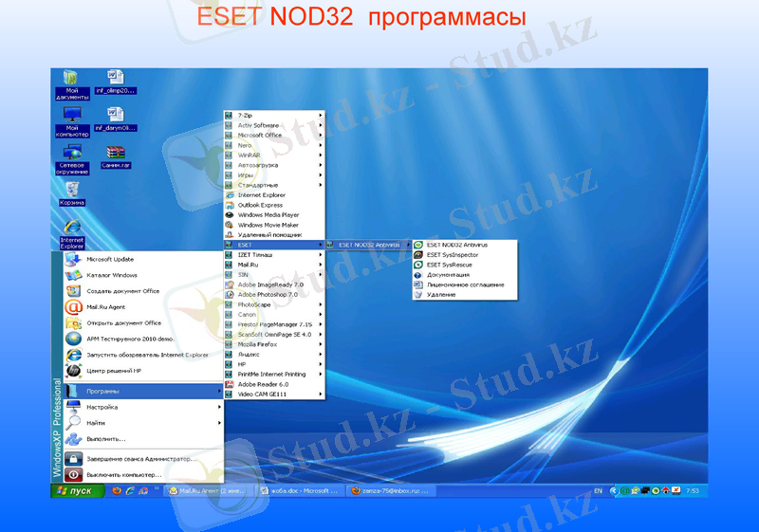The image size is (759, 532).
Task: Expand the PhotoScape submenu arrow
Action: (x=321, y=304)
